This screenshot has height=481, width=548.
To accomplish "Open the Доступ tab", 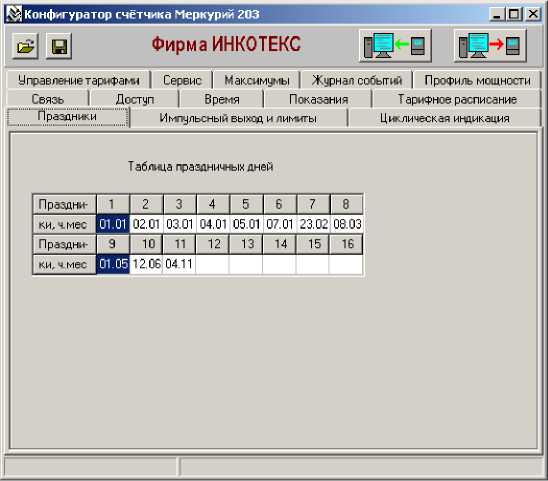I will 135,99.
